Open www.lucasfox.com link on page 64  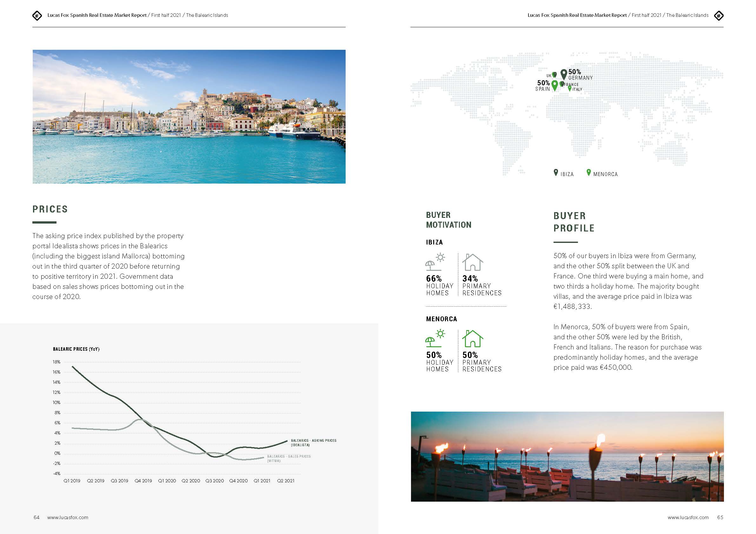coord(68,517)
